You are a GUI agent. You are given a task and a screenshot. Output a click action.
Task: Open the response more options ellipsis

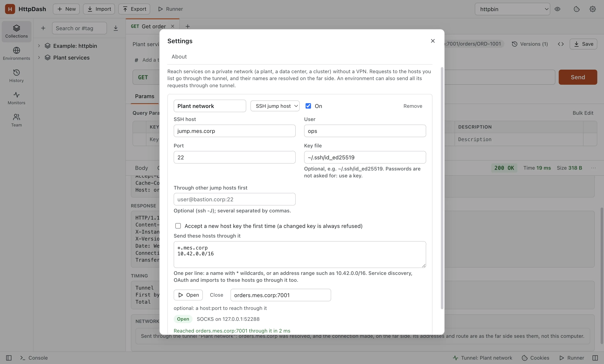(x=593, y=168)
